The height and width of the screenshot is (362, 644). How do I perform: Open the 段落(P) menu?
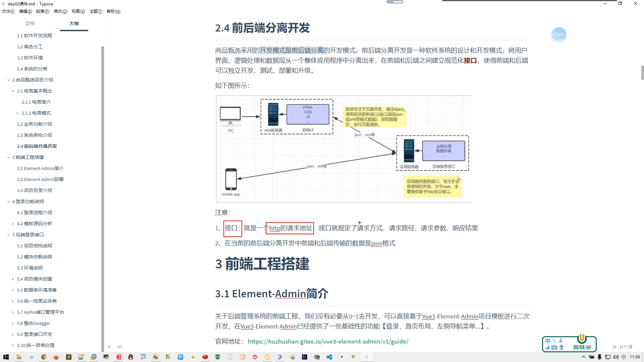pos(43,11)
